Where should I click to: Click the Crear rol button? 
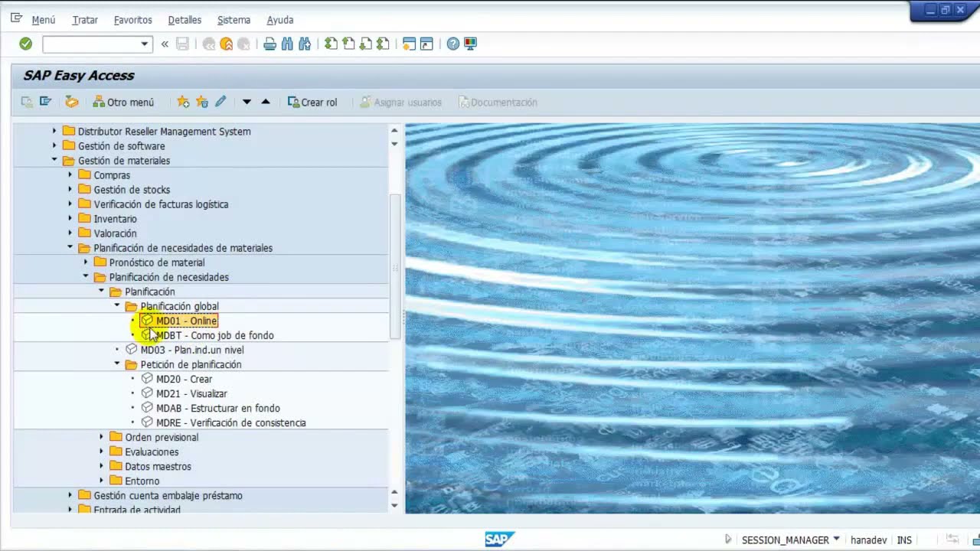tap(312, 102)
